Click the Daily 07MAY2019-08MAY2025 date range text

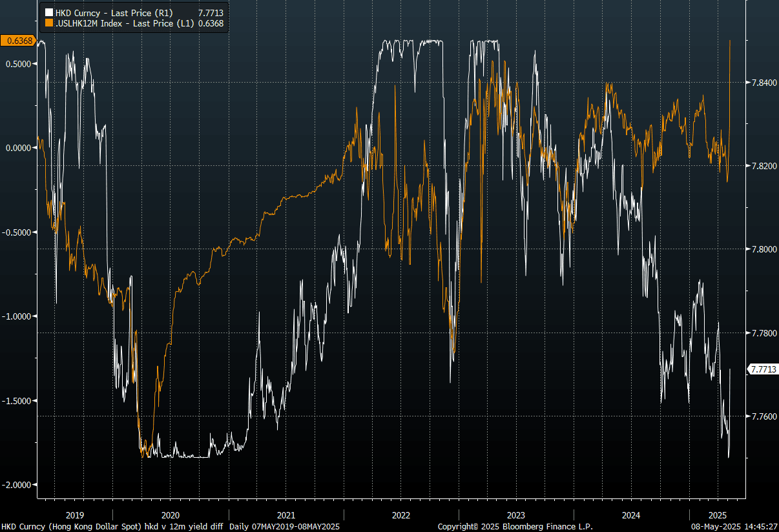click(x=286, y=527)
